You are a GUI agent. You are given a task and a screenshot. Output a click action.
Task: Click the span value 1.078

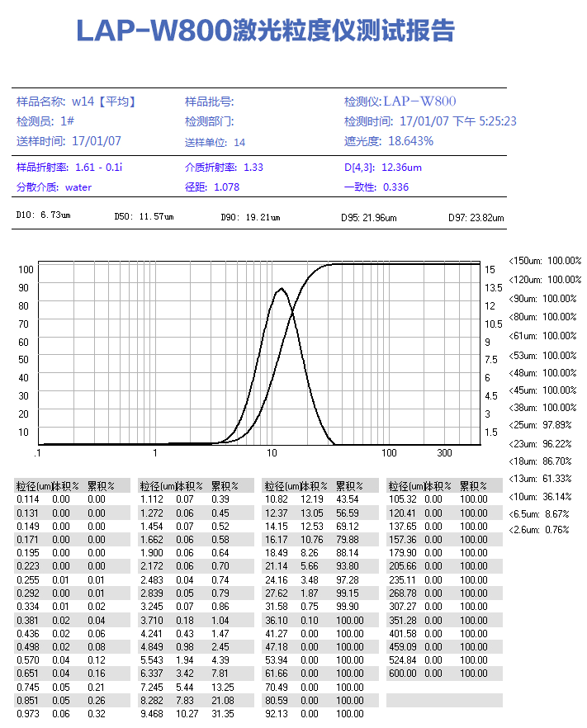click(x=226, y=187)
